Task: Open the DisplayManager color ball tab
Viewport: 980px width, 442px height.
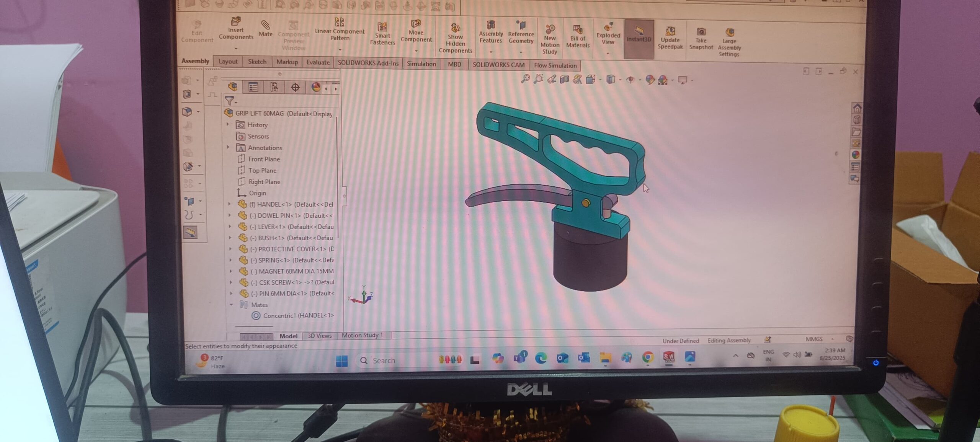Action: tap(315, 88)
